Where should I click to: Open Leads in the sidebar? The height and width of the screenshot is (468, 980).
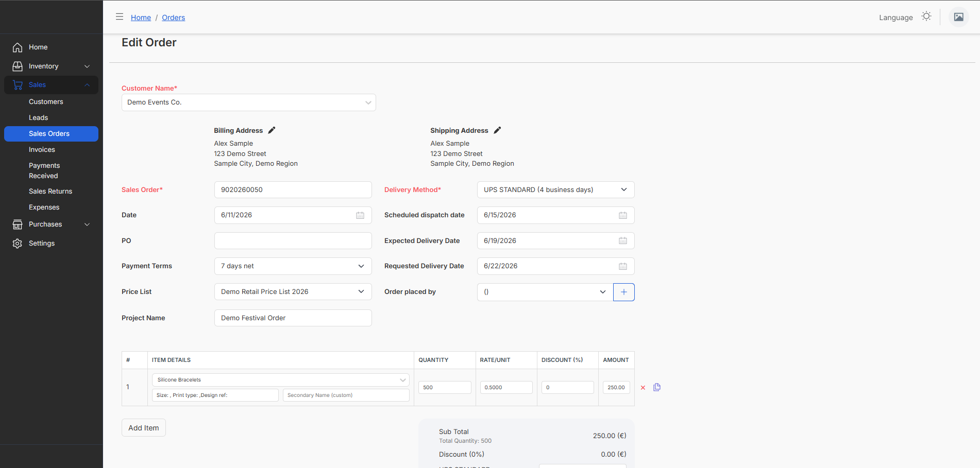[x=38, y=118]
